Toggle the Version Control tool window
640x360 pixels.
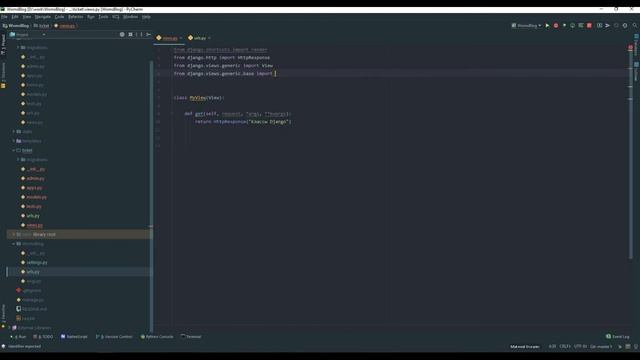[114, 337]
